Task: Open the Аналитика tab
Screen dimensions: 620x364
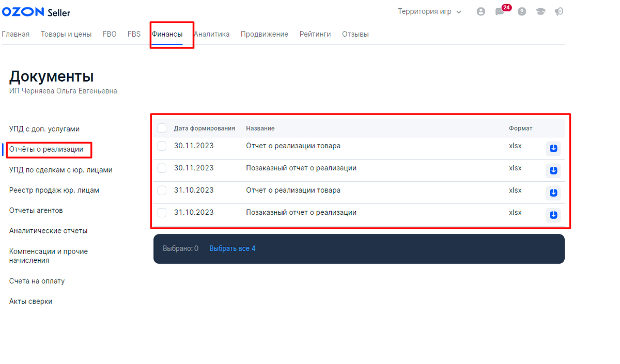Action: coord(211,34)
